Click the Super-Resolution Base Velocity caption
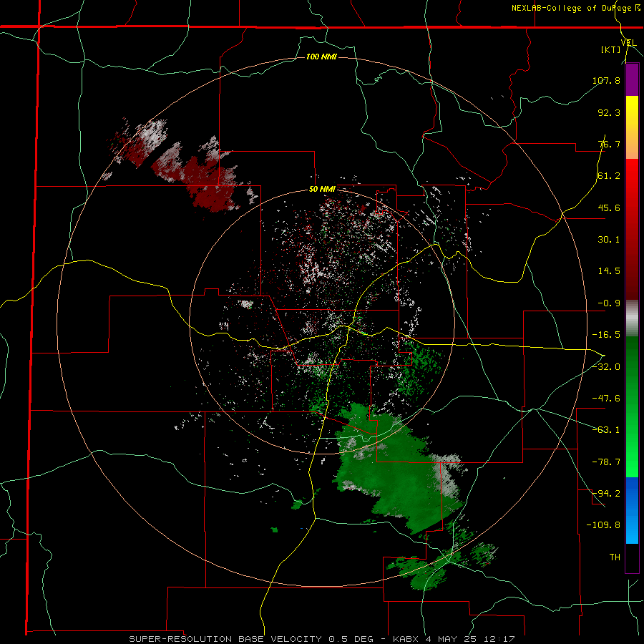The width and height of the screenshot is (644, 644). [322, 639]
